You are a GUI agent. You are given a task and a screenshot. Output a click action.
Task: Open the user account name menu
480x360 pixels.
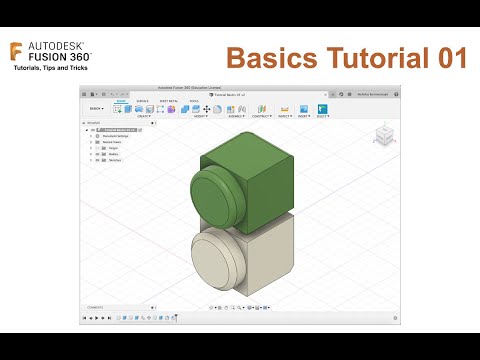[373, 94]
